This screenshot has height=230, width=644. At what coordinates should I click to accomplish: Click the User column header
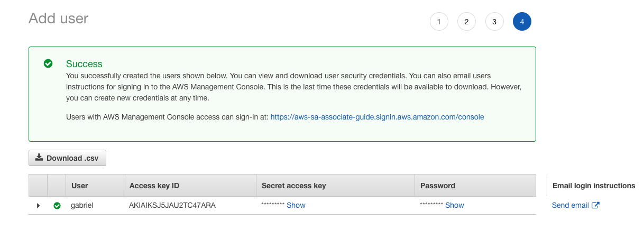79,186
